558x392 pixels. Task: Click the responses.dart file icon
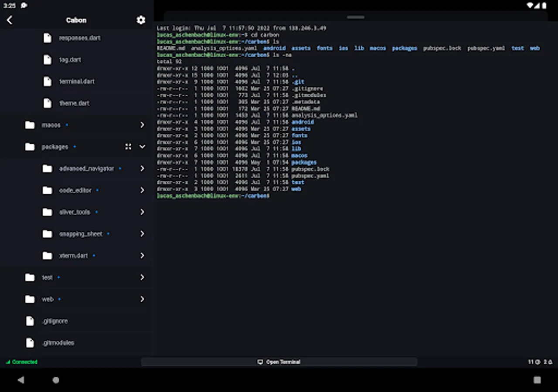[x=48, y=38]
